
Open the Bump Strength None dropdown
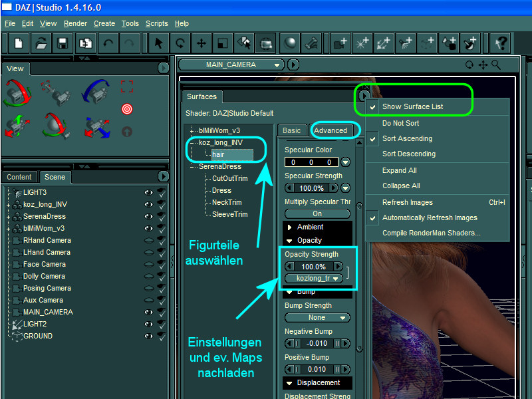point(318,318)
